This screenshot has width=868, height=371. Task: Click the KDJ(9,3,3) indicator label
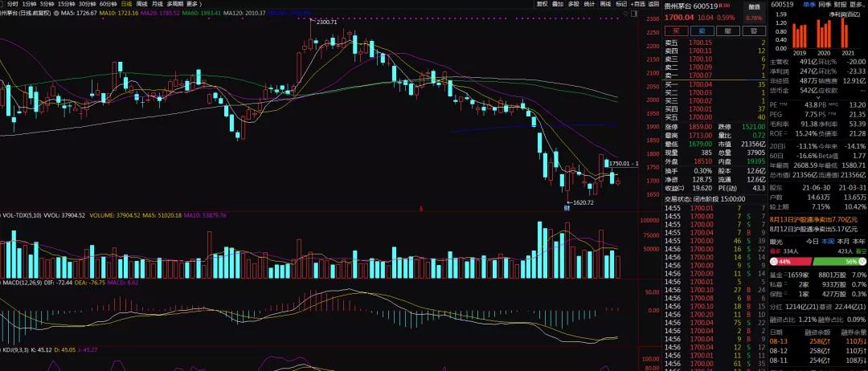coord(16,349)
